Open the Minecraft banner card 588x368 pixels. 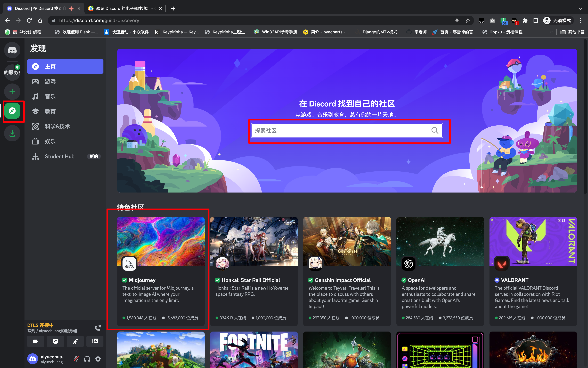[161, 350]
